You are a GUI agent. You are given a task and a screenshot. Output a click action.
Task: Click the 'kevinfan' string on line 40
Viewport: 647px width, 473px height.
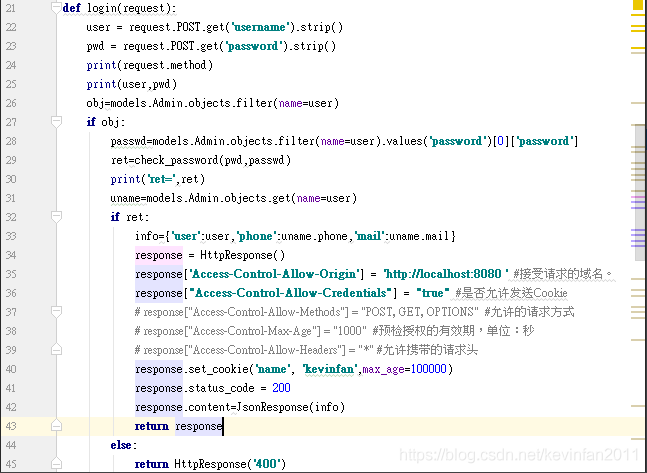click(x=329, y=369)
